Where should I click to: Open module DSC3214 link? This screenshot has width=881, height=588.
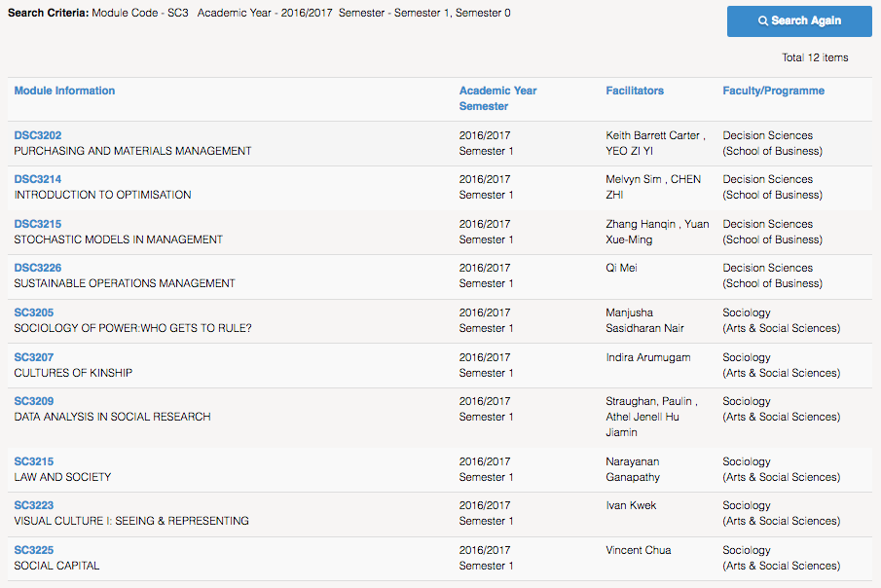click(38, 179)
